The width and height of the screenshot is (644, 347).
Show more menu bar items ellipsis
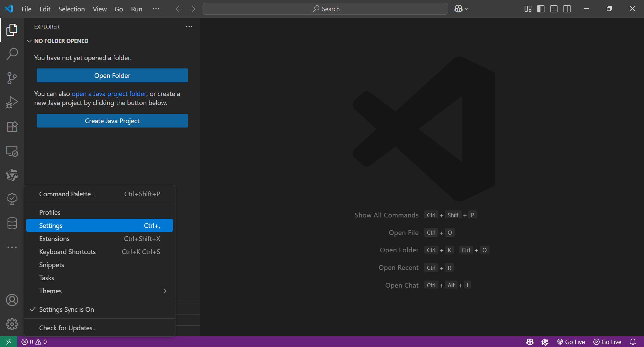point(156,9)
